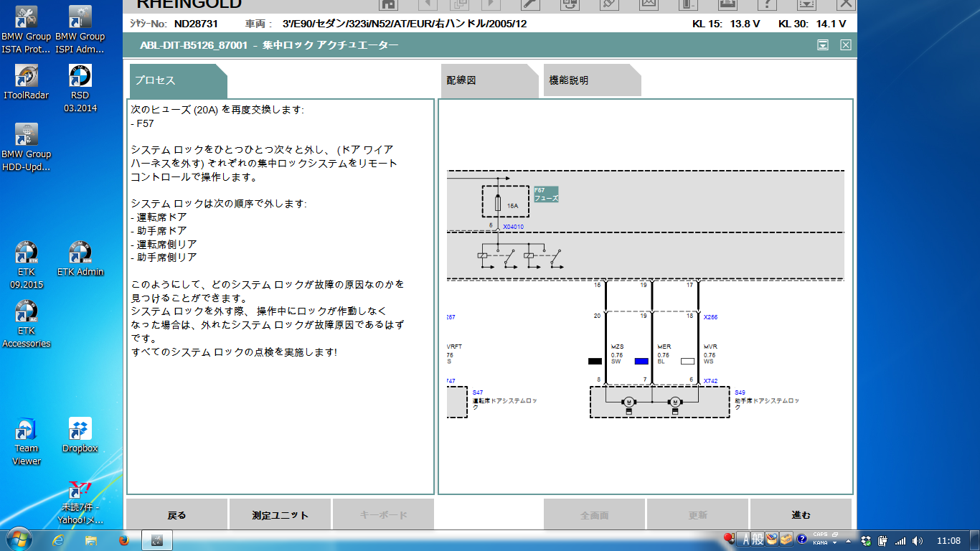Open TeamViewer desktop icon
The height and width of the screenshot is (551, 980).
(x=27, y=442)
